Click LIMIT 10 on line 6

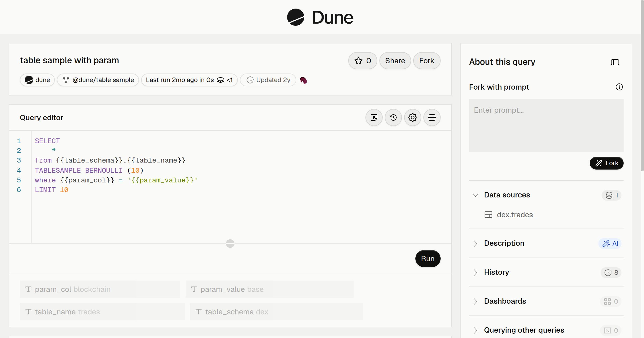(x=52, y=190)
